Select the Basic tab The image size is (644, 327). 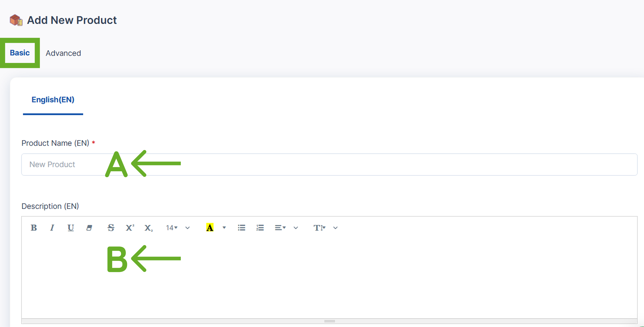coord(20,53)
